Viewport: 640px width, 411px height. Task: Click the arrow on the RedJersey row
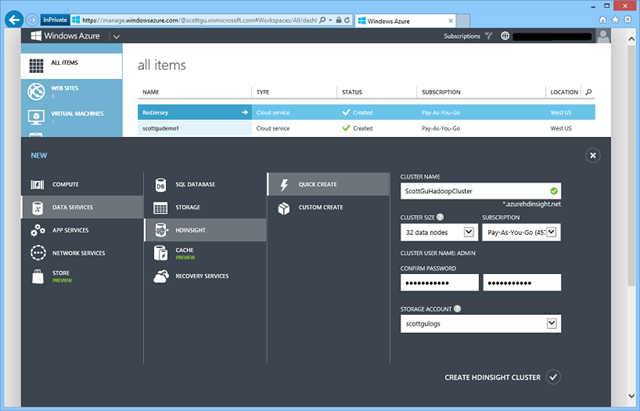[244, 112]
